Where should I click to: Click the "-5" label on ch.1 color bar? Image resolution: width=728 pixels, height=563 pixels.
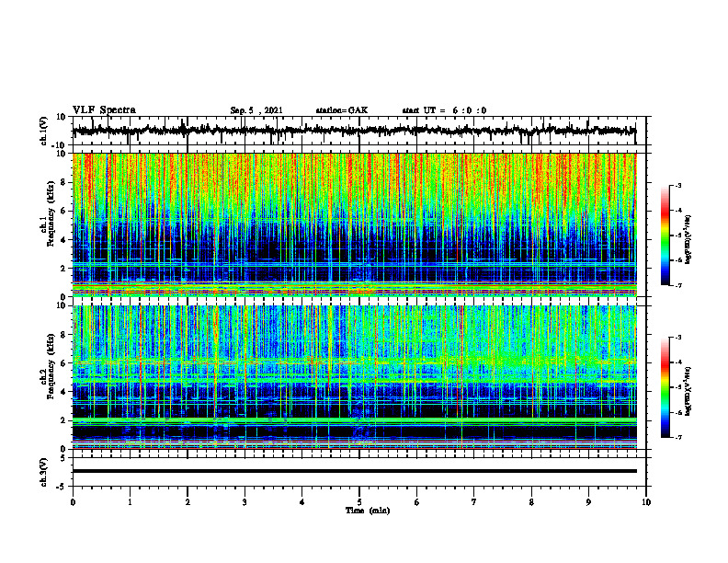coord(677,236)
